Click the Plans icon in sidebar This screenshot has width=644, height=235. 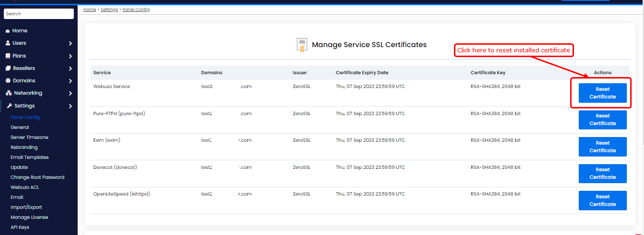coord(8,56)
